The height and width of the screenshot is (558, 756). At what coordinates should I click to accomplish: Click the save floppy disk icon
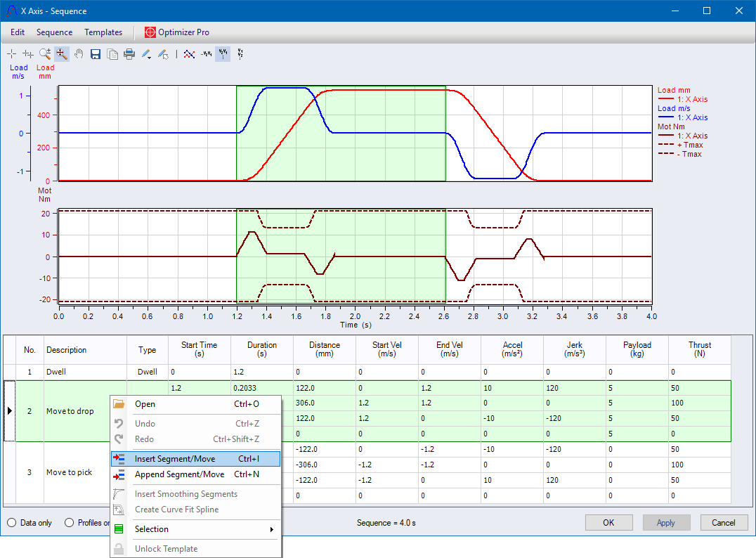pyautogui.click(x=96, y=53)
